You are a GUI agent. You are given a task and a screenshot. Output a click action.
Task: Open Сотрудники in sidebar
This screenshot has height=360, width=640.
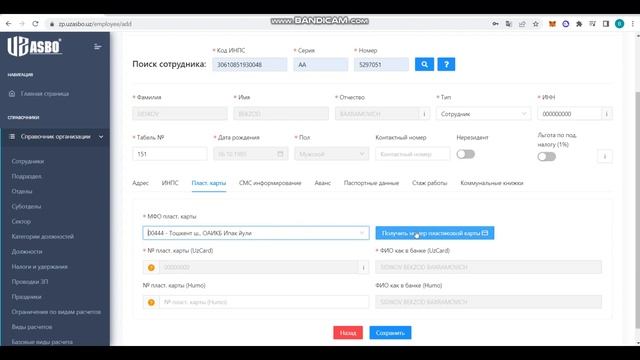[28, 161]
